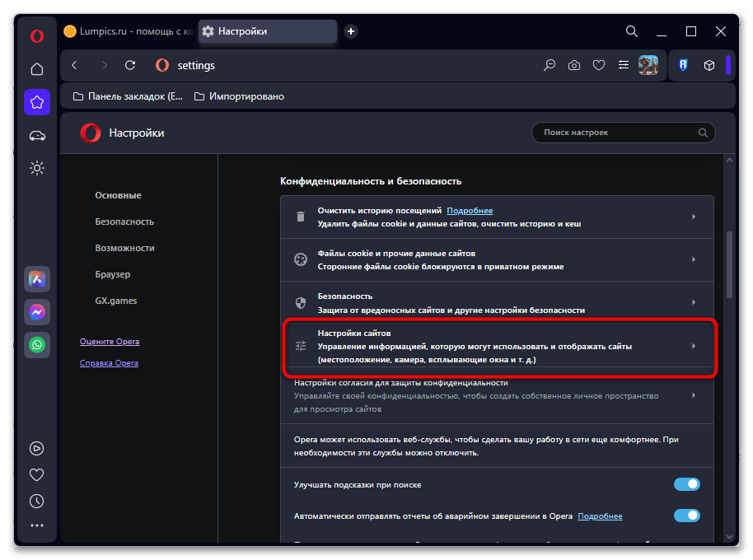Click the find-in-page icon in address bar

pos(550,65)
